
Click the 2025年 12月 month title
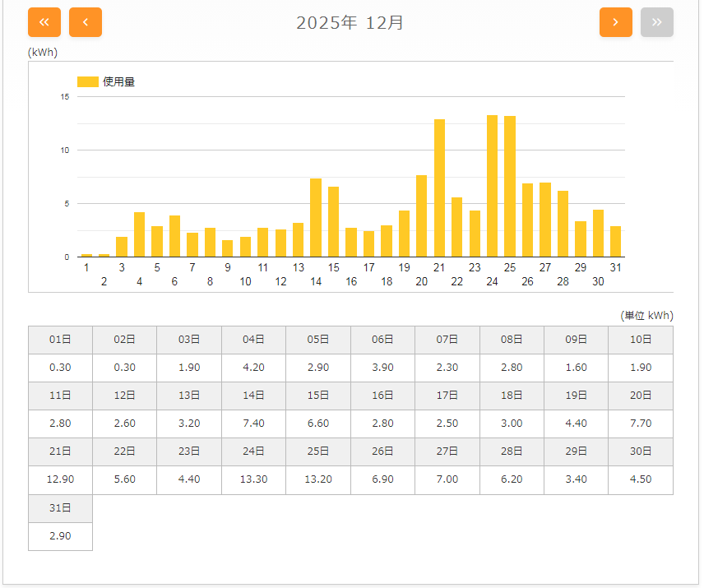(x=350, y=23)
